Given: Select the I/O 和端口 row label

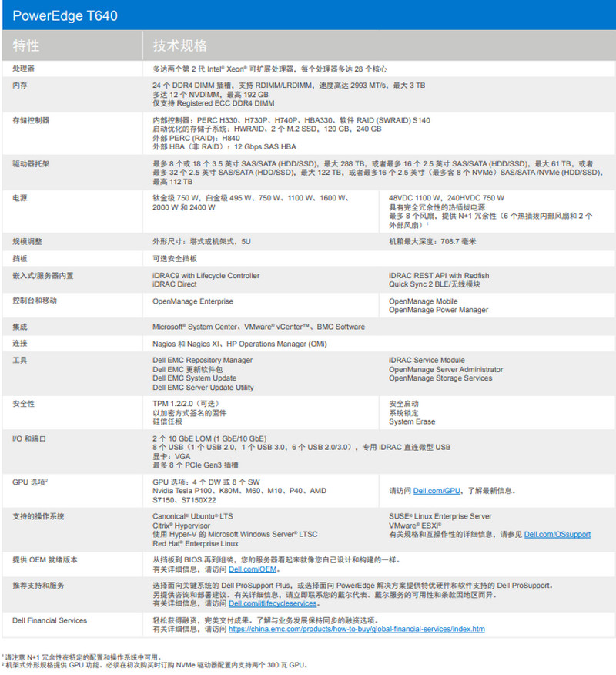Looking at the screenshot, I should pos(28,438).
